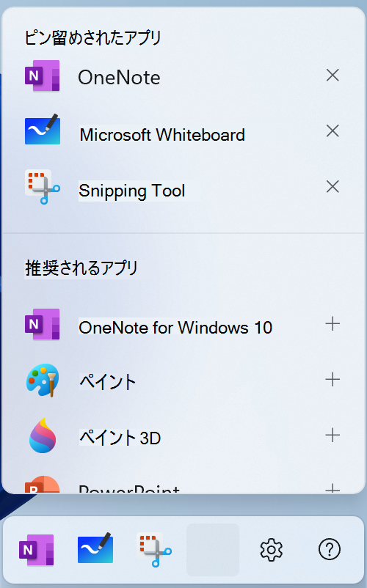
Task: Click the ペイント 3D label text
Action: pyautogui.click(x=120, y=438)
